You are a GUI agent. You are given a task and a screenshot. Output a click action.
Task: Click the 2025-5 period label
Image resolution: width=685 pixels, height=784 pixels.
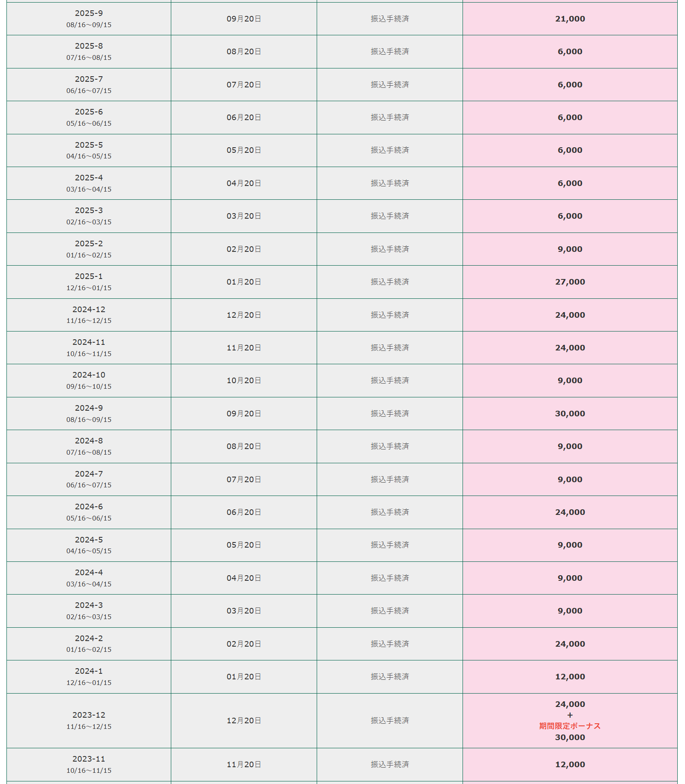(x=89, y=145)
